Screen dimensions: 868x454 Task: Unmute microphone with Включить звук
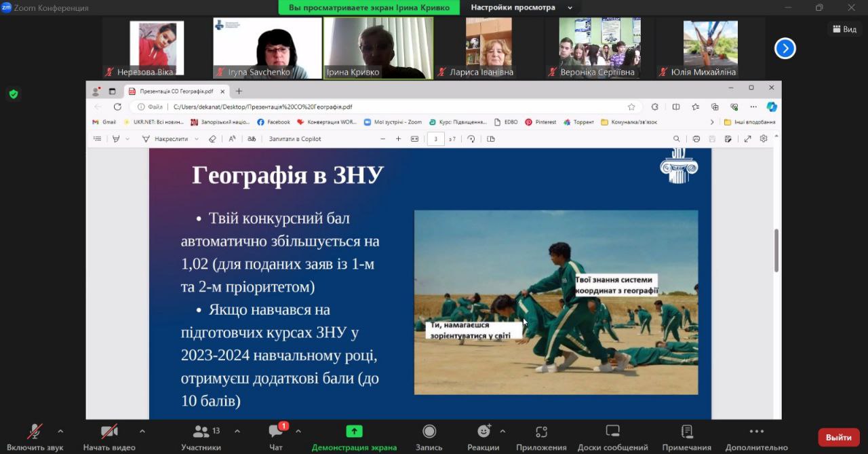click(35, 432)
